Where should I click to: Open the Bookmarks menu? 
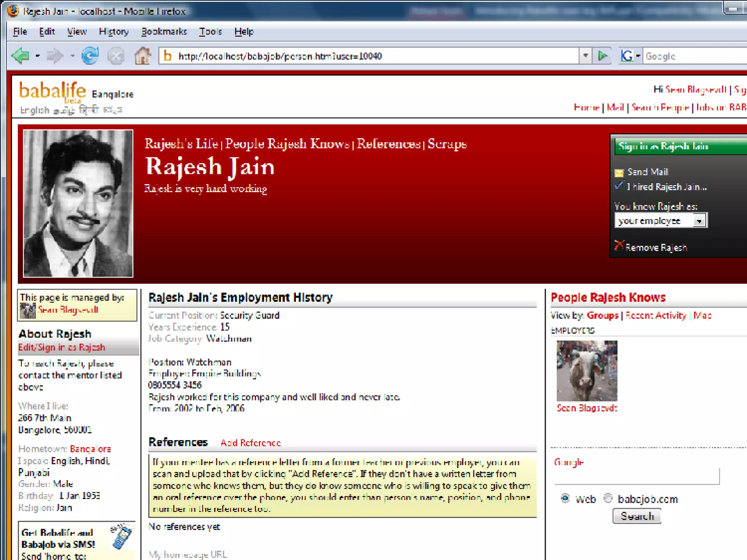[164, 32]
